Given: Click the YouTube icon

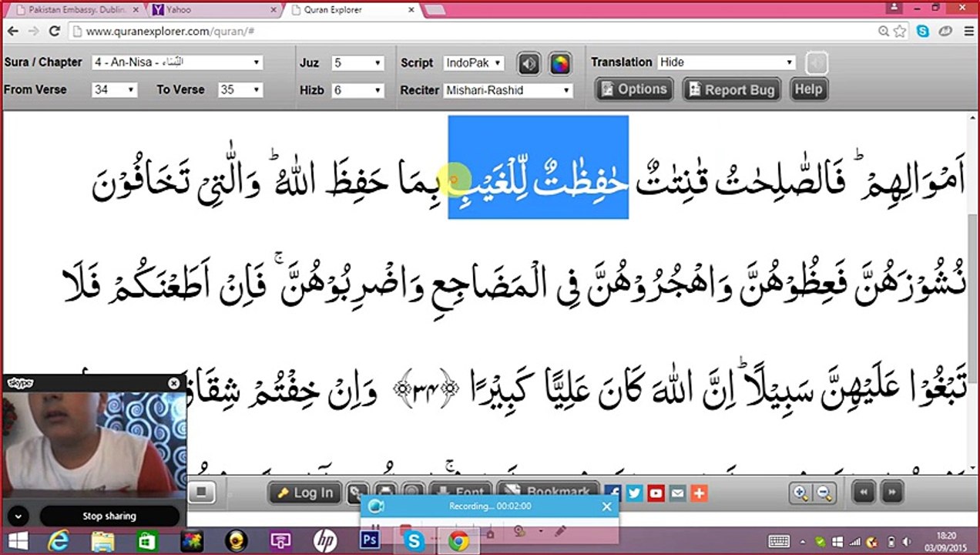Looking at the screenshot, I should point(656,493).
